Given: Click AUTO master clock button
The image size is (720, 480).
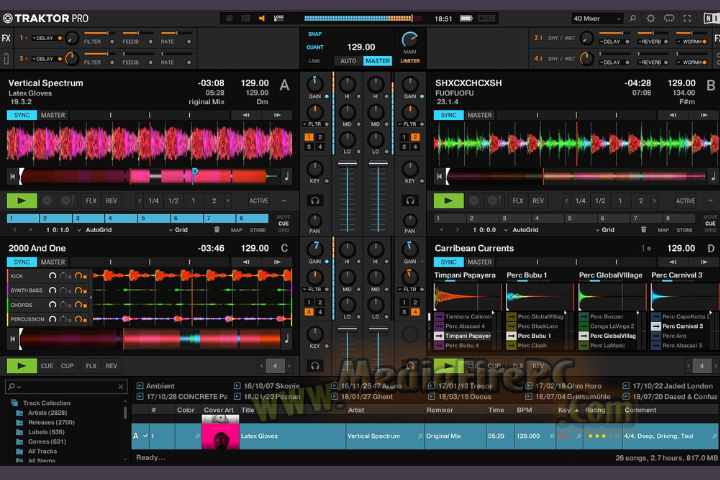Looking at the screenshot, I should [x=348, y=61].
